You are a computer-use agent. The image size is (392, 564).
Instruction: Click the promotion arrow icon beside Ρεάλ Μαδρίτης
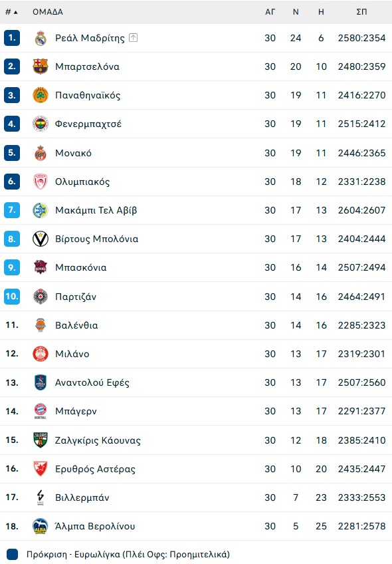coord(134,37)
